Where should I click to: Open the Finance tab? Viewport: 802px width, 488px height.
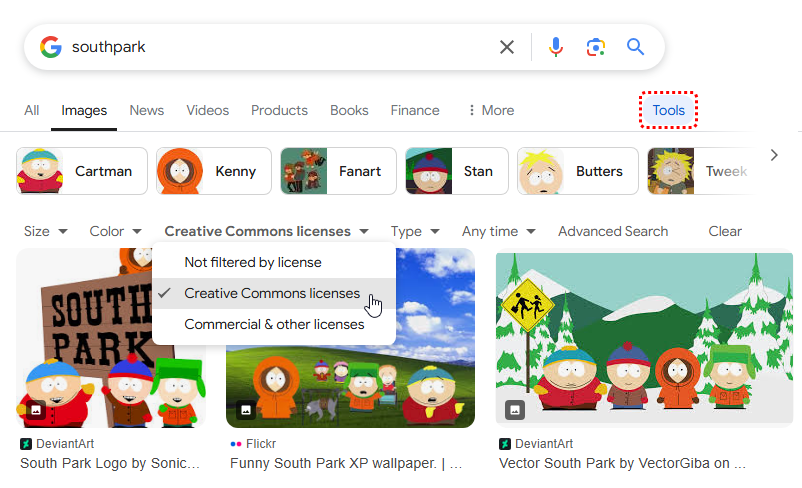click(415, 110)
